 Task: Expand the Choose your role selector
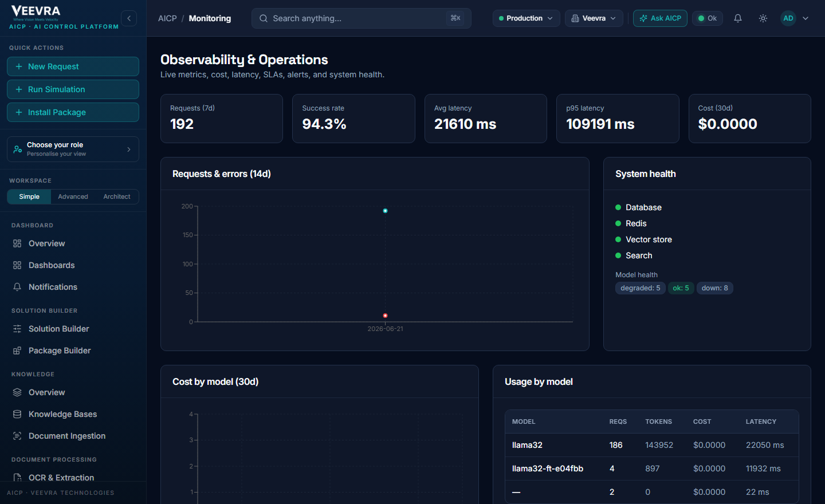point(73,149)
